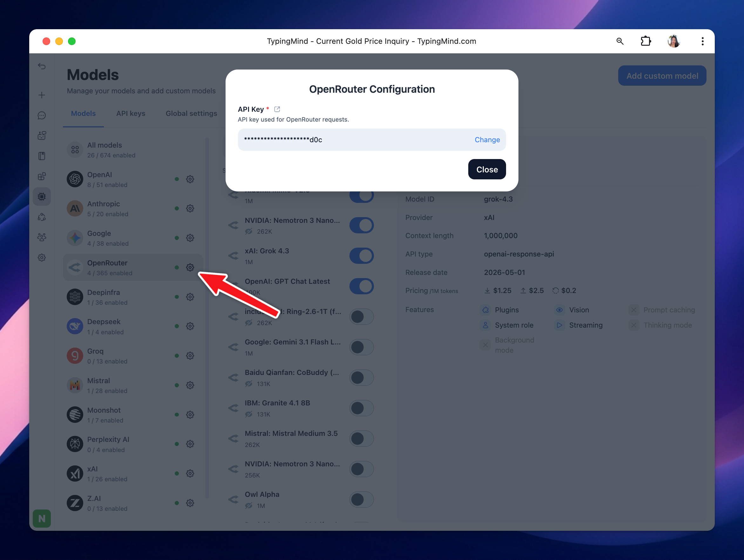Open the OpenAI provider settings gear
Viewport: 744px width, 560px height.
click(x=190, y=179)
